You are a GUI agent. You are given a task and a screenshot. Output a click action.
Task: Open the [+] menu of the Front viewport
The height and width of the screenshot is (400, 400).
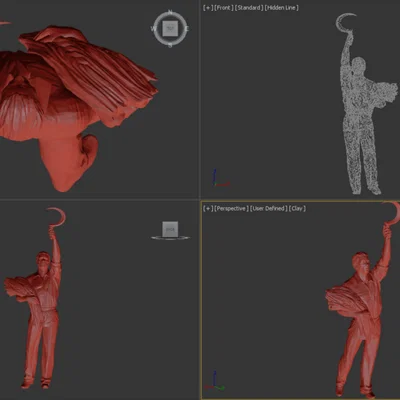coord(208,8)
